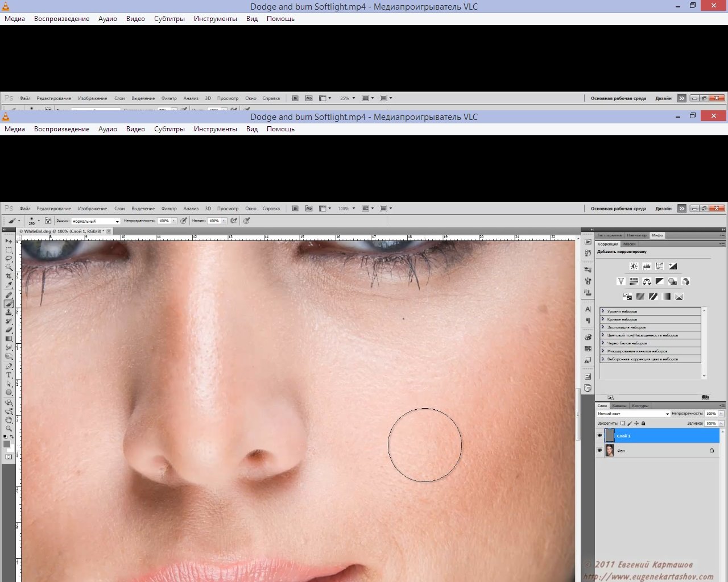728x582 pixels.
Task: Add a Curves adjustment
Action: pos(660,266)
